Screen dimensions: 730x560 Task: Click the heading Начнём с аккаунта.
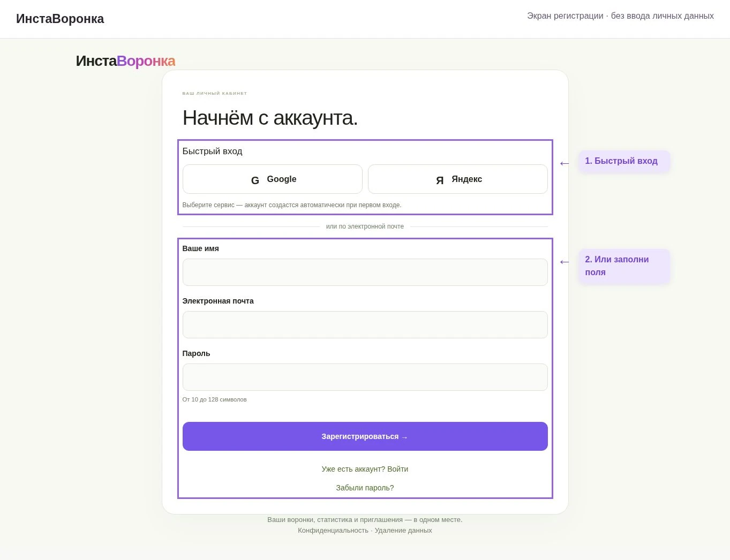[x=270, y=118]
